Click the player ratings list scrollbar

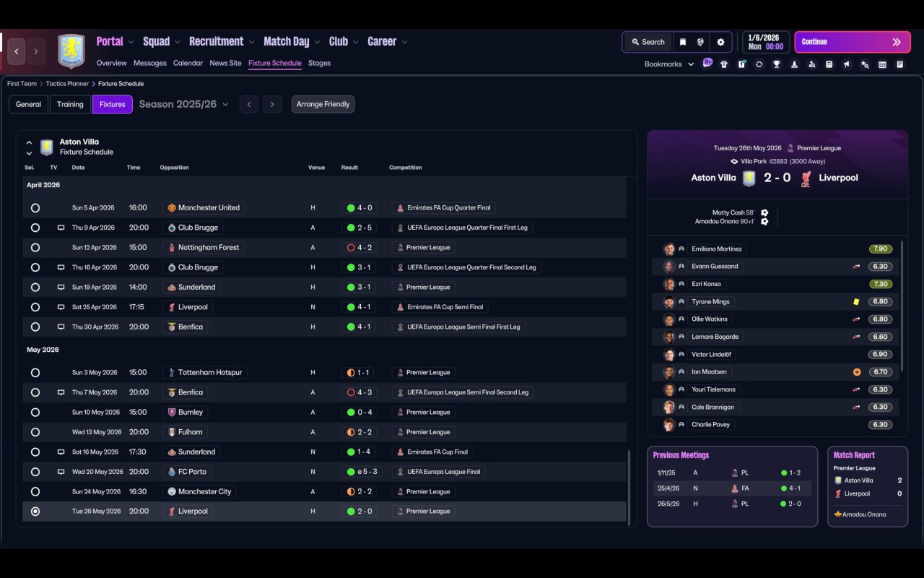tap(902, 305)
